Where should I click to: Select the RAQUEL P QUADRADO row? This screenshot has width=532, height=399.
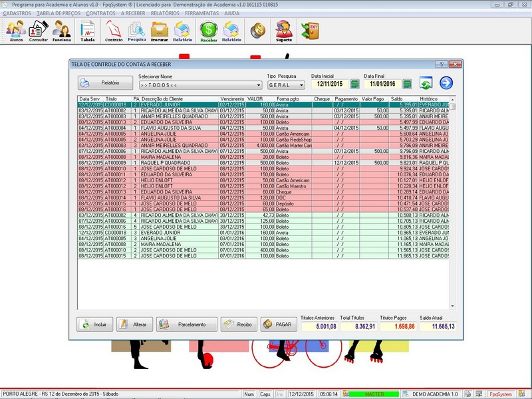tap(263, 163)
